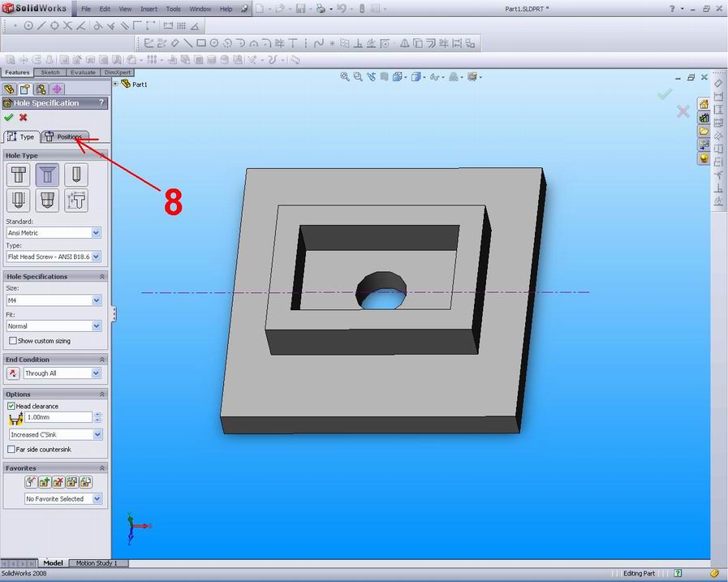The image size is (728, 582).
Task: Enable Show custom sizing
Action: pyautogui.click(x=14, y=340)
